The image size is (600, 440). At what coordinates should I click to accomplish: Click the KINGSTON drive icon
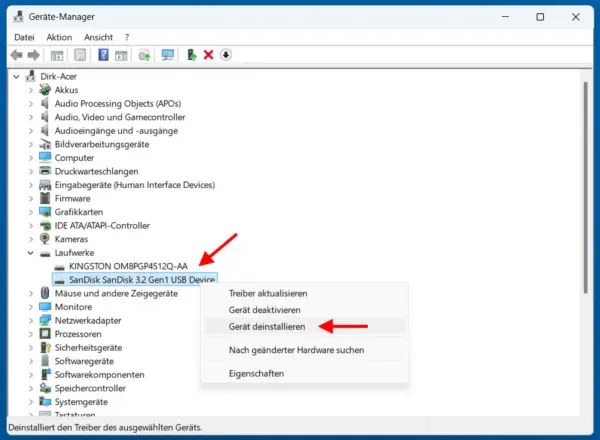pyautogui.click(x=59, y=267)
